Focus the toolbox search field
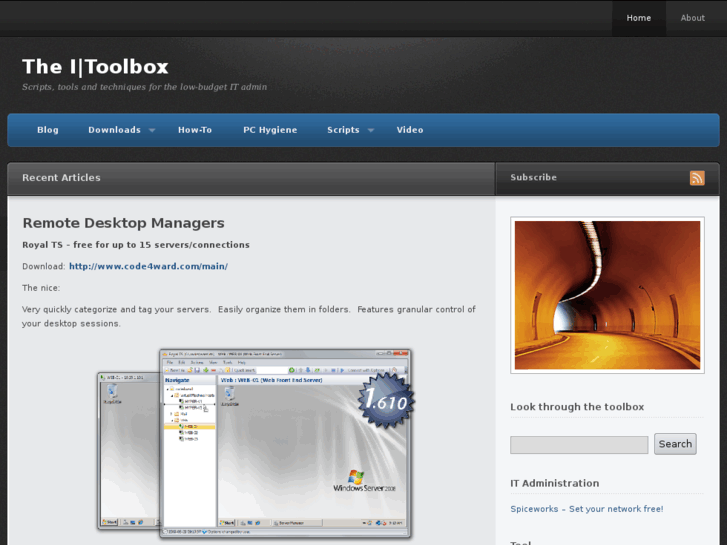This screenshot has width=727, height=545. [579, 445]
